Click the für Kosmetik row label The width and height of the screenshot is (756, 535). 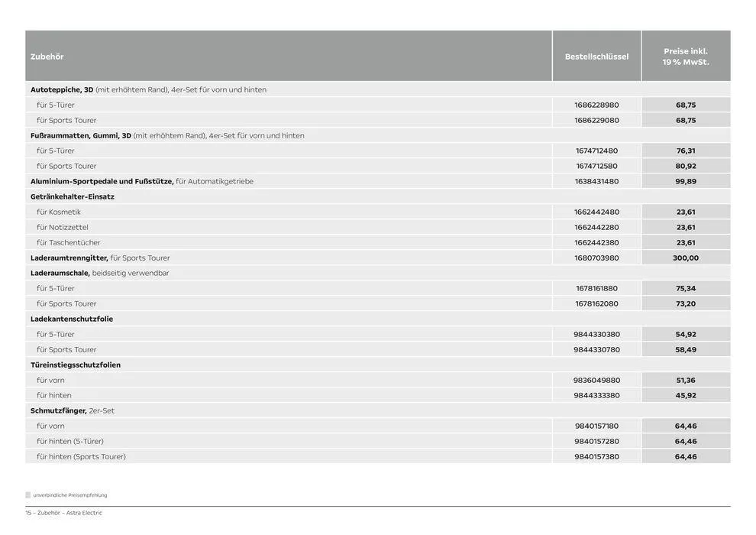[59, 212]
